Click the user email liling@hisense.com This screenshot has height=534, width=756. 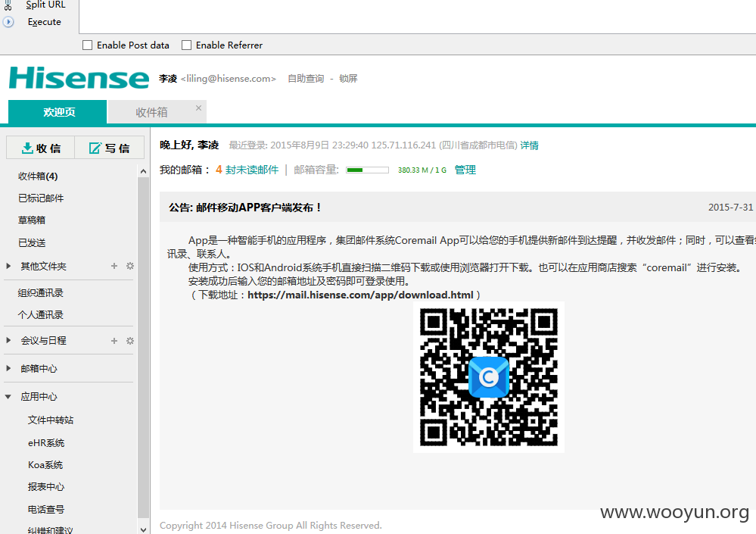pyautogui.click(x=228, y=79)
